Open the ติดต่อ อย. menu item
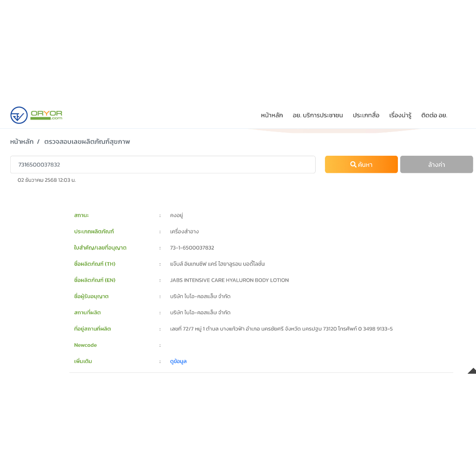The image size is (476, 476). click(434, 115)
